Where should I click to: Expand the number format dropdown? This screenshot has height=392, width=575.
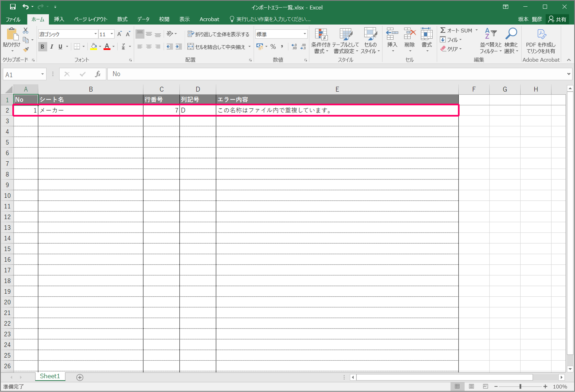pyautogui.click(x=305, y=34)
